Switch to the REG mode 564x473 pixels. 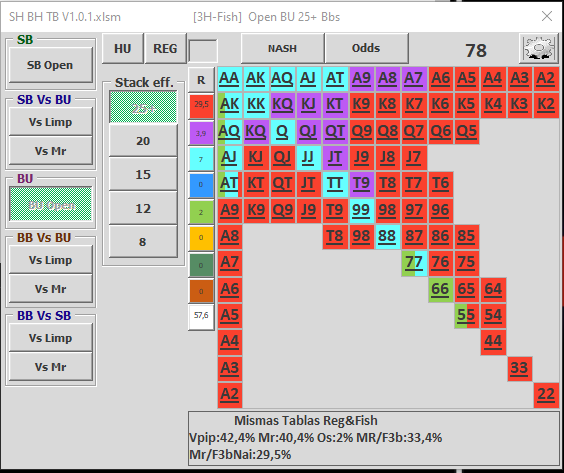(165, 49)
